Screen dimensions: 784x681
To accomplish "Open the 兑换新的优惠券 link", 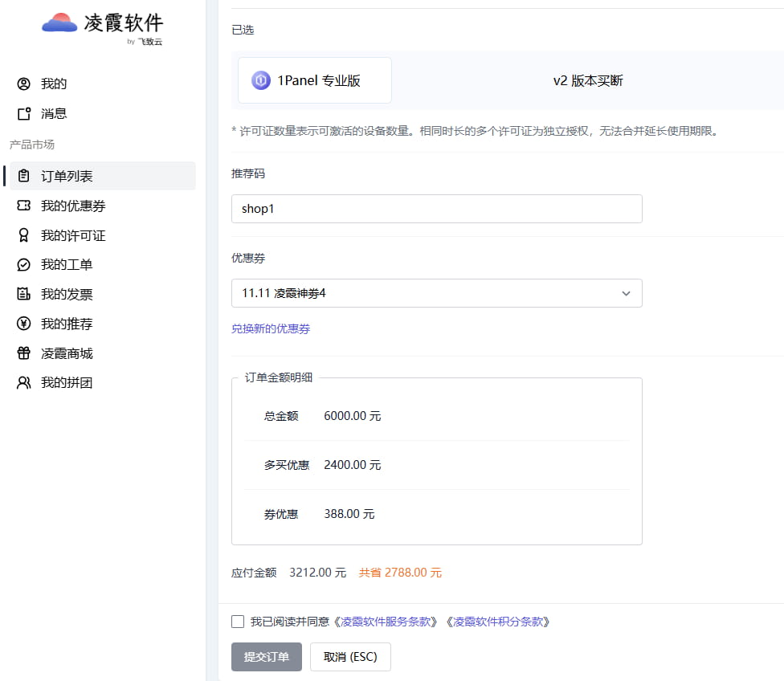I will pyautogui.click(x=271, y=328).
